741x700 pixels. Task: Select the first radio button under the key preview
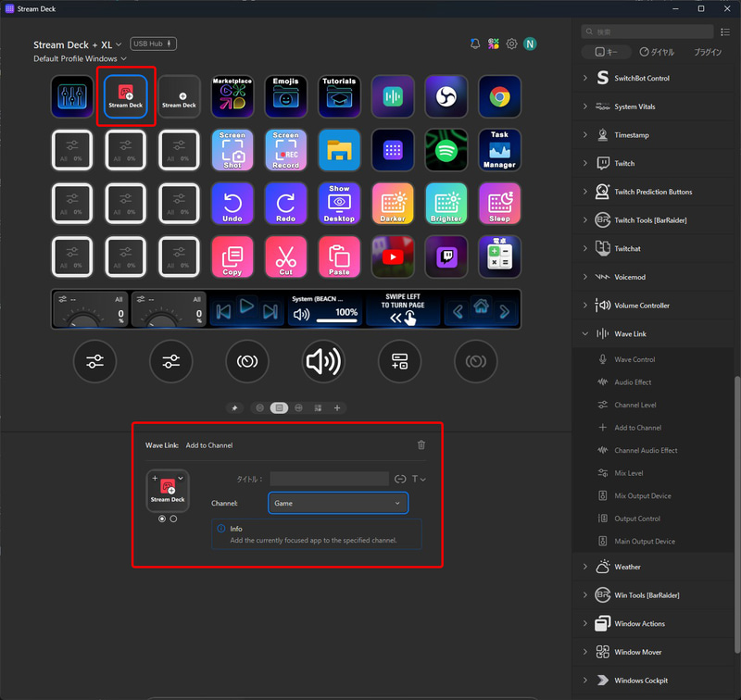pyautogui.click(x=162, y=519)
